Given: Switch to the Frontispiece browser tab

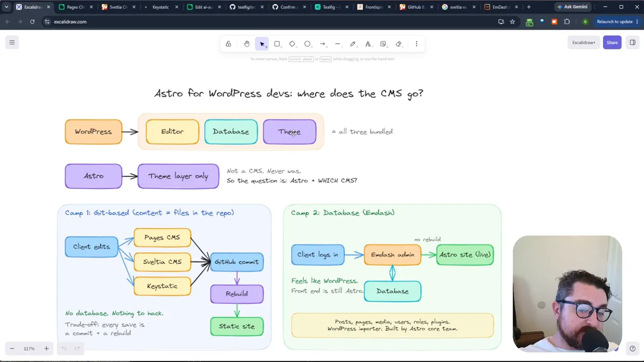Looking at the screenshot, I should pyautogui.click(x=374, y=7).
